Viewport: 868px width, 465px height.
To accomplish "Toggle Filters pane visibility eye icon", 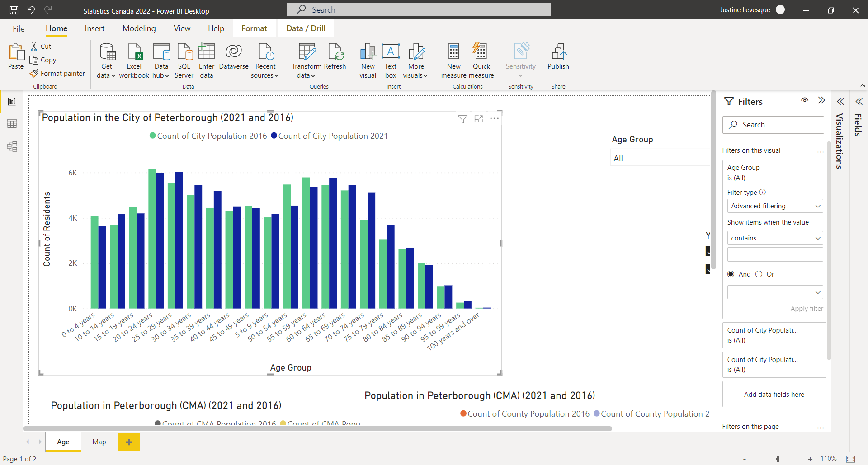I will (x=805, y=100).
